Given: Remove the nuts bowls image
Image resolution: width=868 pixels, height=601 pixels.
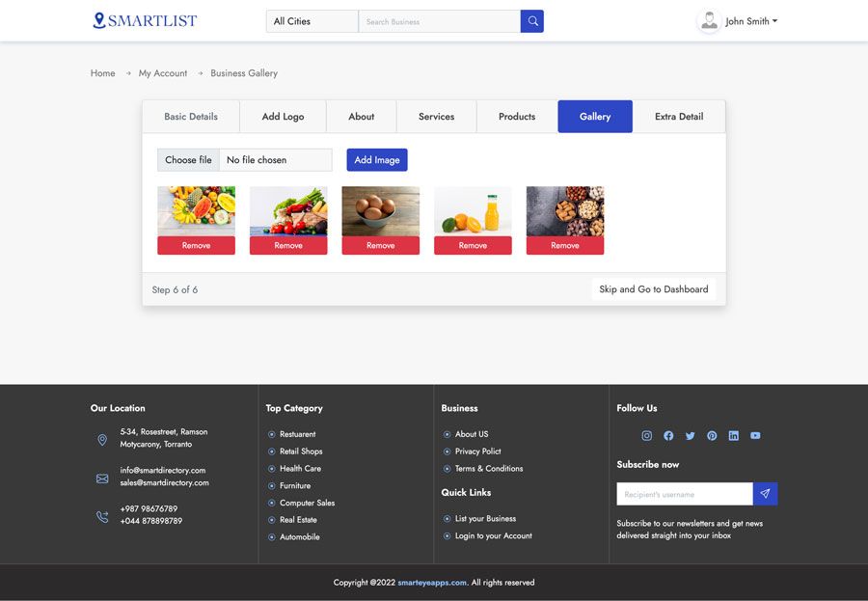Looking at the screenshot, I should [565, 245].
